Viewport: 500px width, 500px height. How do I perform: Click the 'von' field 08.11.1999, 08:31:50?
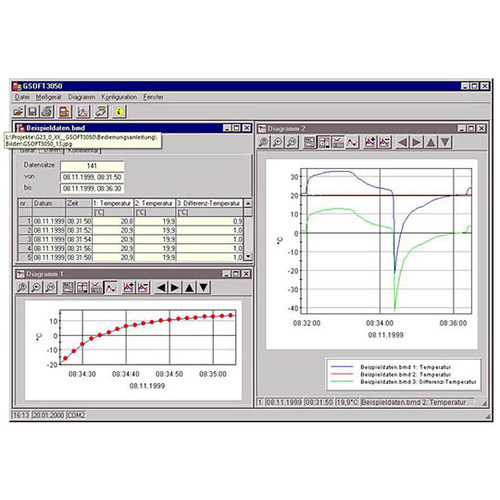point(92,177)
